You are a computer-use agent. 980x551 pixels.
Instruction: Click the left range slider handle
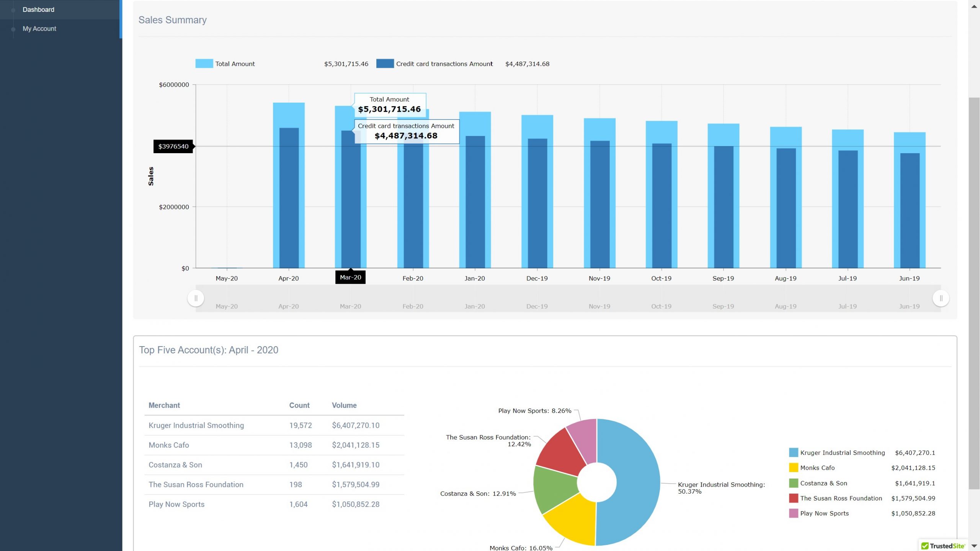(196, 298)
